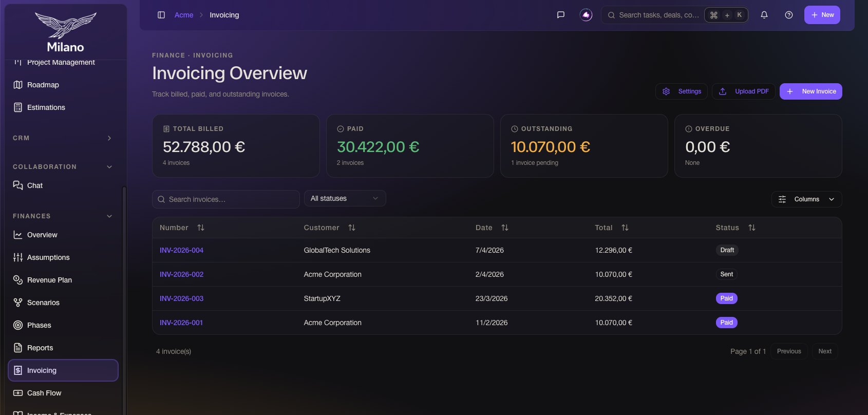Open Reports in sidebar
Screen dimensions: 868x415
click(x=63, y=348)
